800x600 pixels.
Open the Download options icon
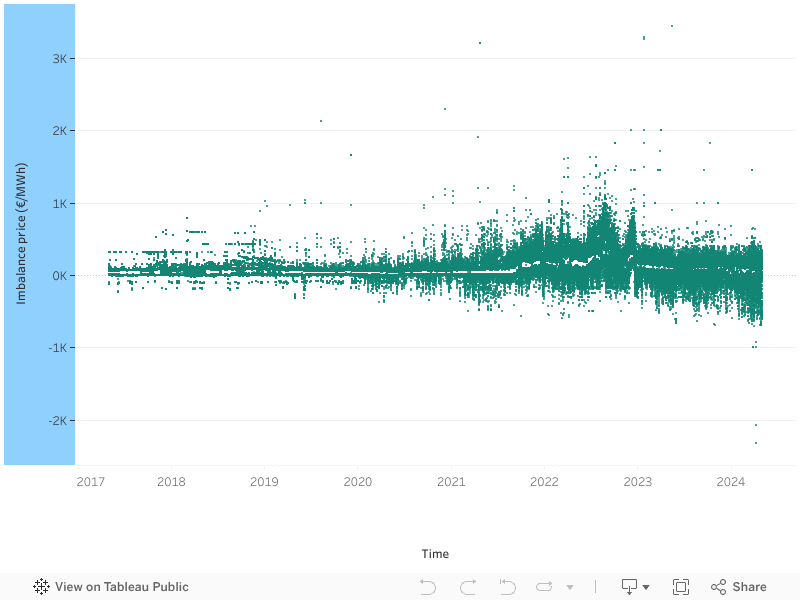click(629, 587)
